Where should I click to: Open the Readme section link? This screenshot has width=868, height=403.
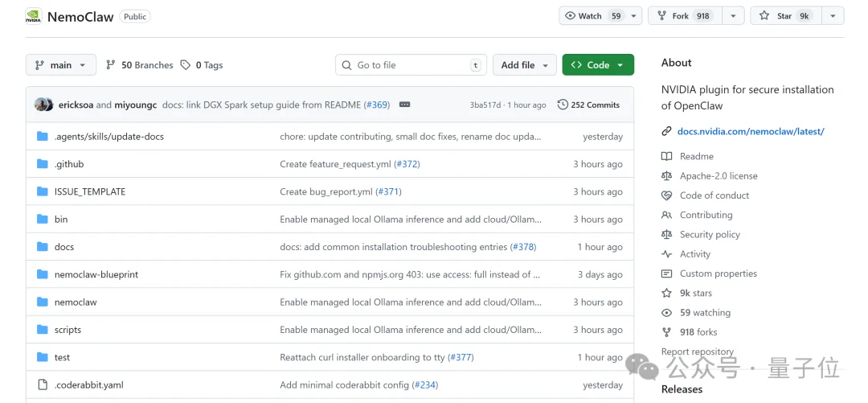(696, 156)
